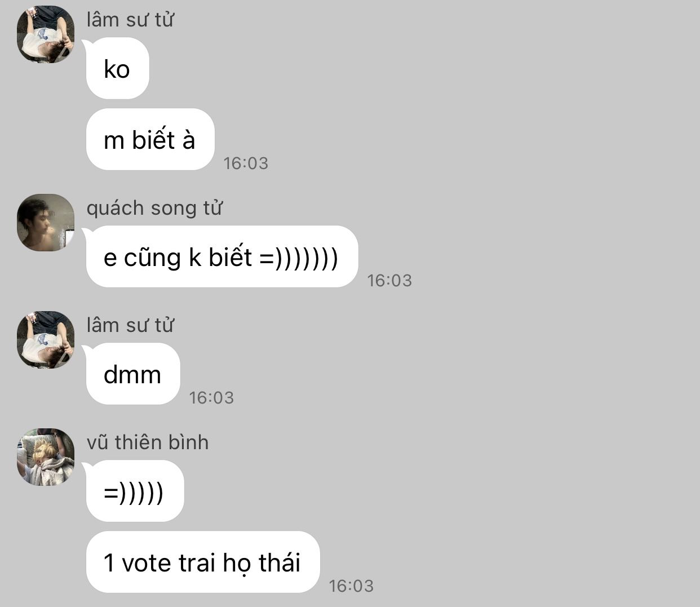Tap the "dmm" message bubble
This screenshot has width=700, height=607.
click(x=133, y=374)
